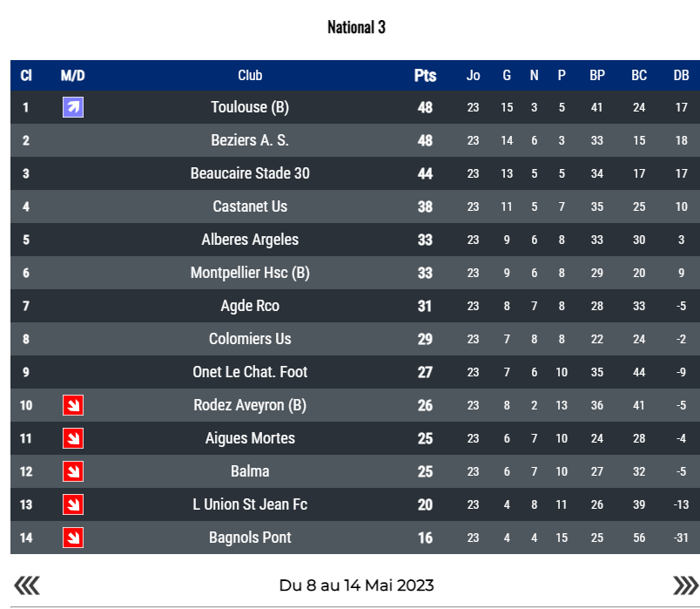Image resolution: width=700 pixels, height=609 pixels.
Task: Click the DB column header
Action: pos(681,76)
